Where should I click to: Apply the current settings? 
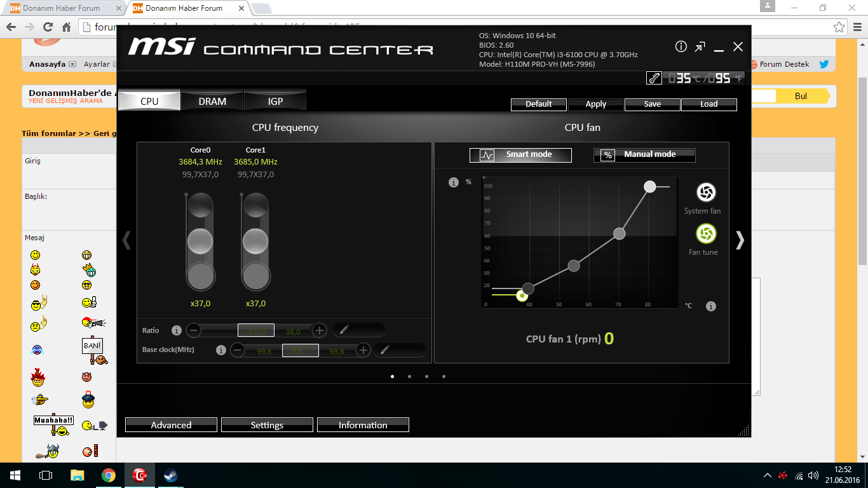596,104
